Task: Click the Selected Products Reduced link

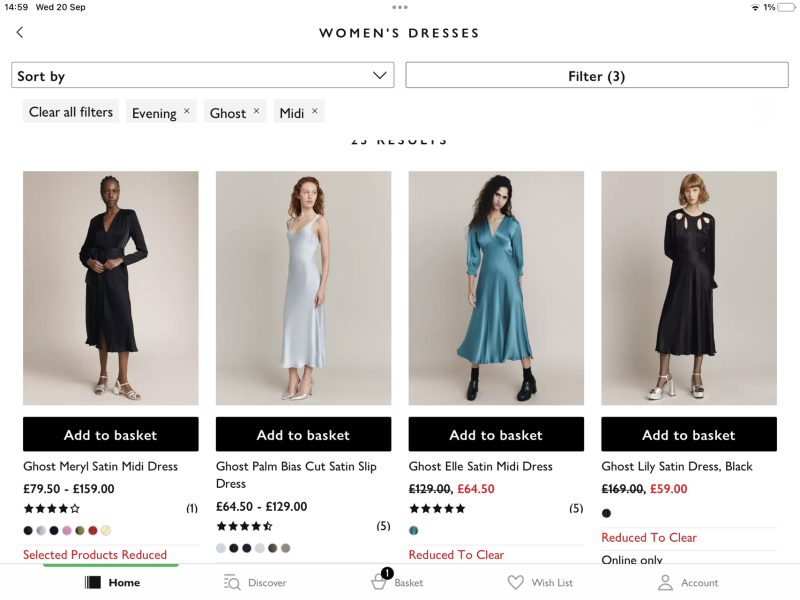Action: [x=95, y=555]
